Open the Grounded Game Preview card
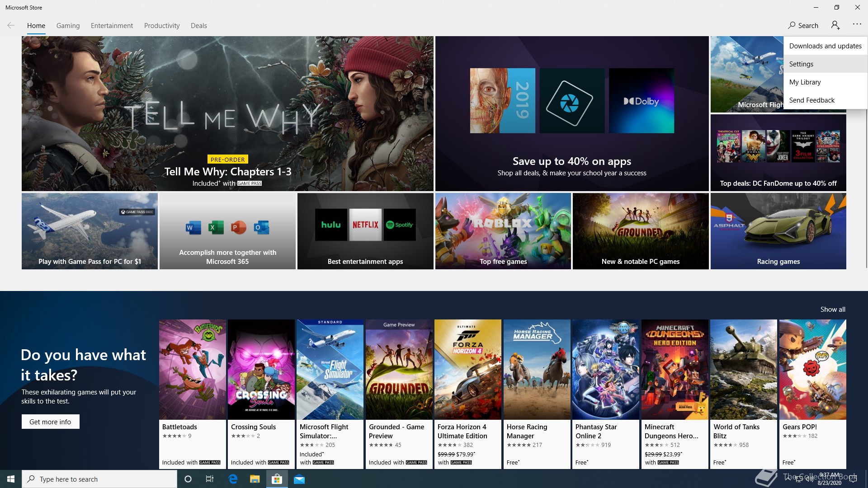868x488 pixels. click(399, 394)
